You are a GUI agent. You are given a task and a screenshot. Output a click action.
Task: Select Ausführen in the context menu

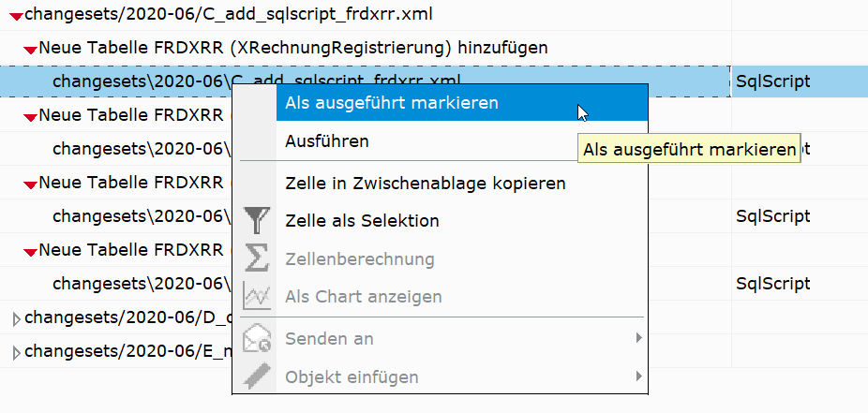327,141
